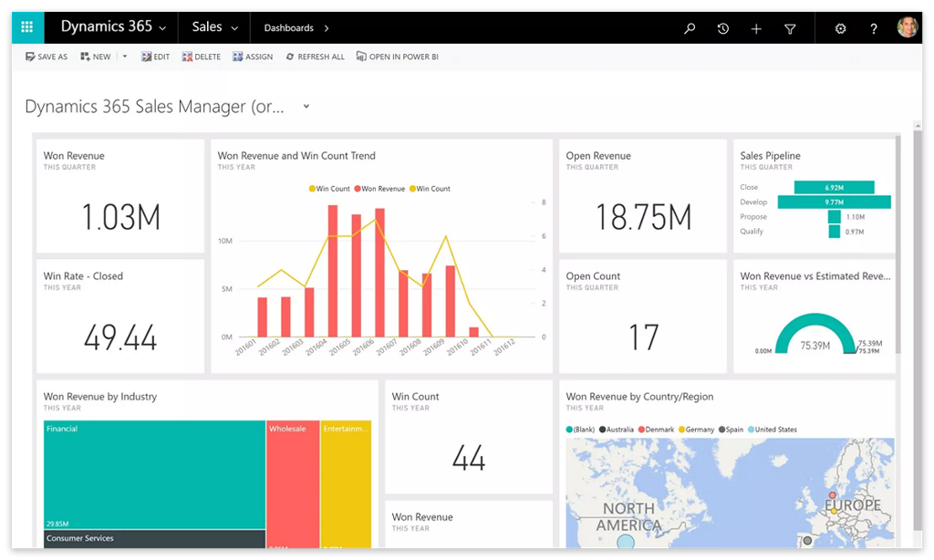This screenshot has width=934, height=560.
Task: Open the app launcher waffle icon
Action: 26,27
